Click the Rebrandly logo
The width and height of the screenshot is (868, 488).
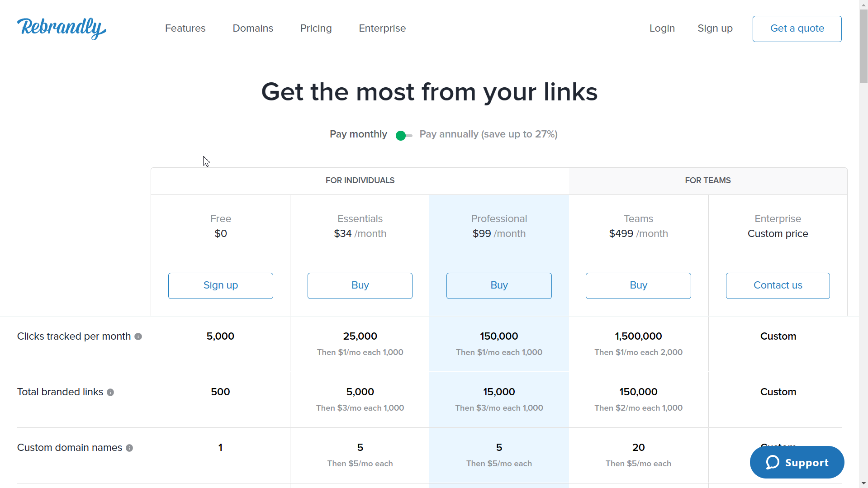tap(62, 28)
